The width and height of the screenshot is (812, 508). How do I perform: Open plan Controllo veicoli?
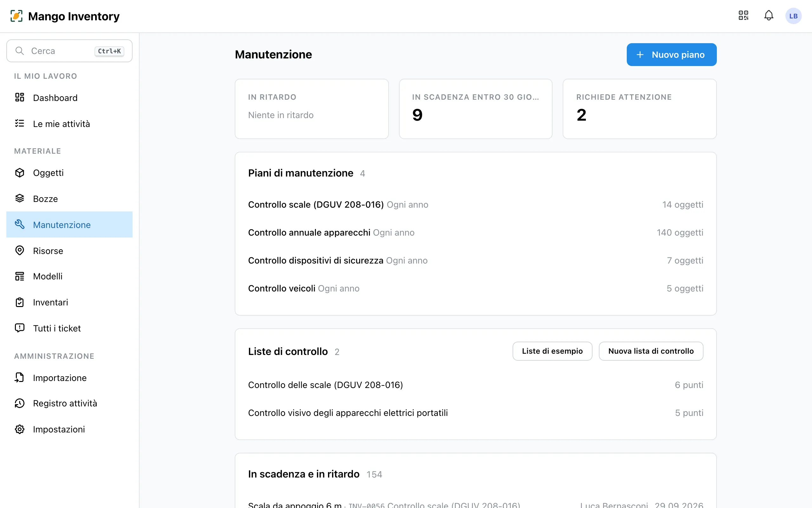[x=475, y=288]
